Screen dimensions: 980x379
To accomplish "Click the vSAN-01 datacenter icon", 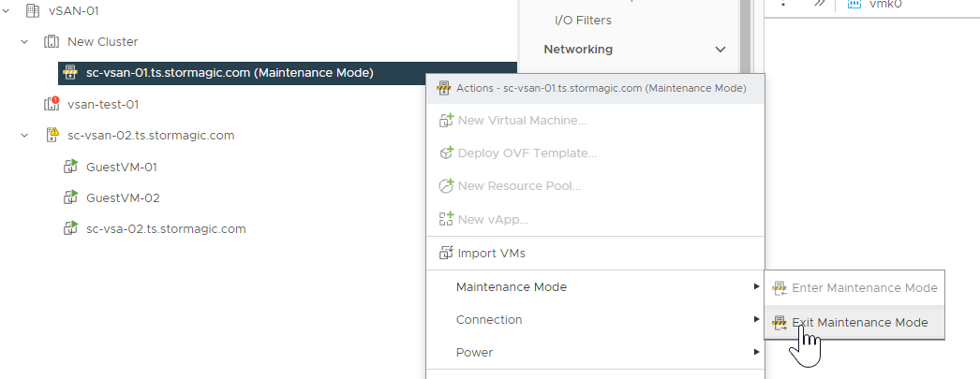I will [x=32, y=10].
